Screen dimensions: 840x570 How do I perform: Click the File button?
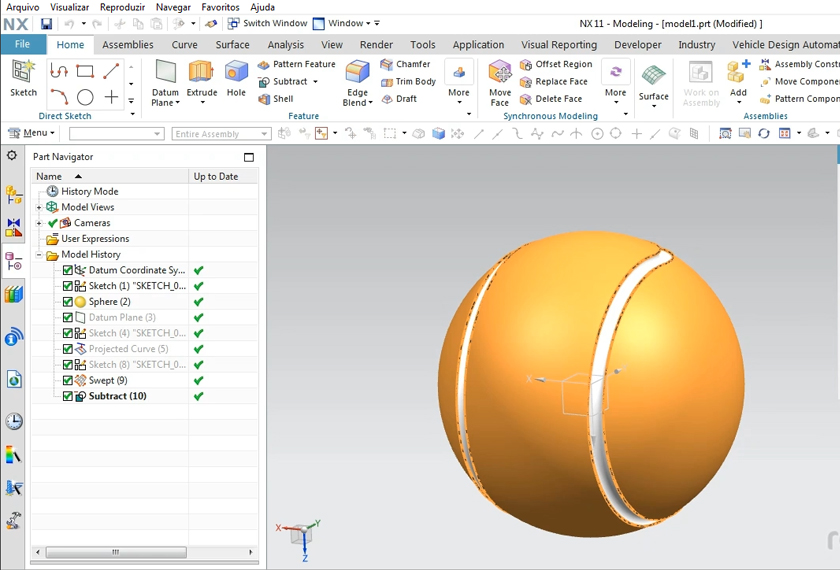coord(22,45)
